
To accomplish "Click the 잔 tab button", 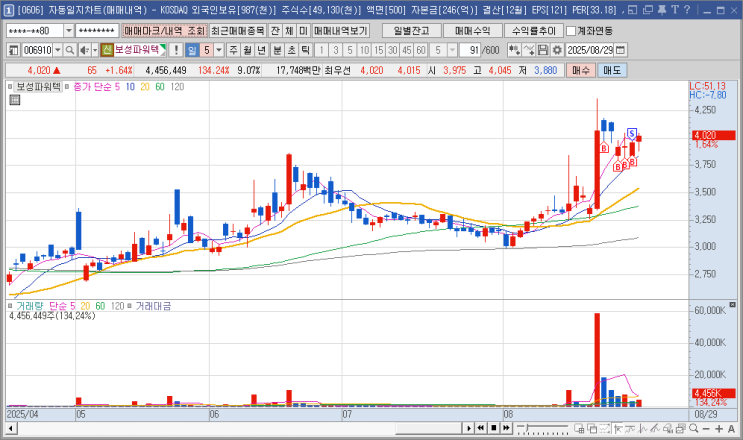I will click(x=275, y=31).
